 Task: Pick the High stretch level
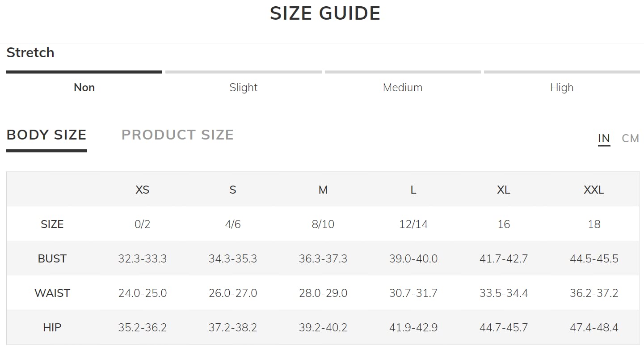point(562,87)
